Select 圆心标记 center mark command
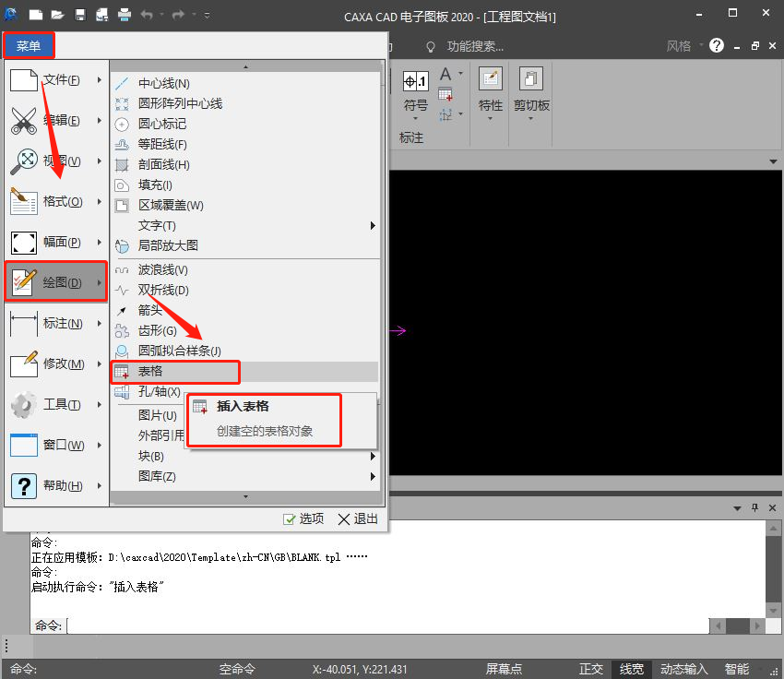The image size is (784, 679). [245, 124]
